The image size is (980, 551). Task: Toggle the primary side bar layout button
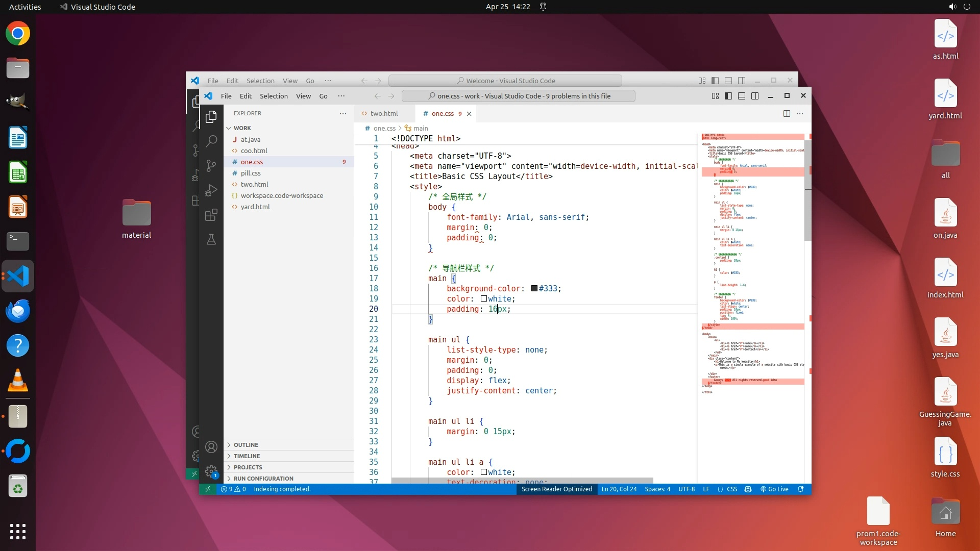point(728,96)
